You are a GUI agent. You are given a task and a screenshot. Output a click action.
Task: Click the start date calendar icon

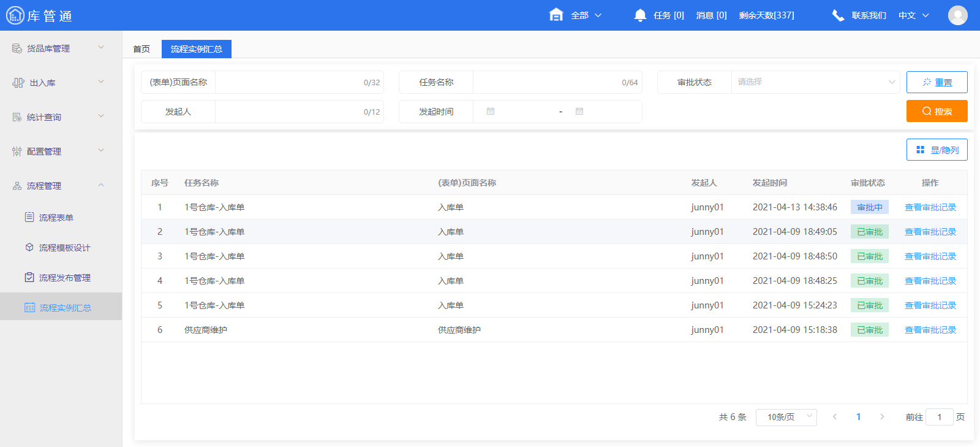tap(491, 112)
